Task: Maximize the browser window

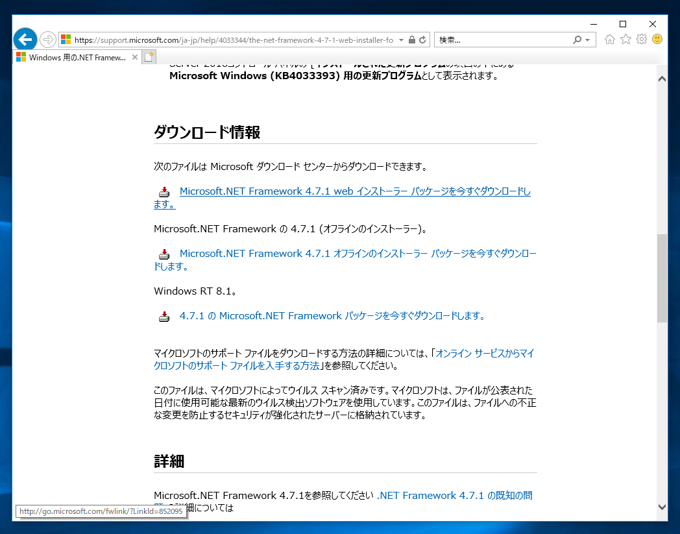Action: tap(623, 24)
